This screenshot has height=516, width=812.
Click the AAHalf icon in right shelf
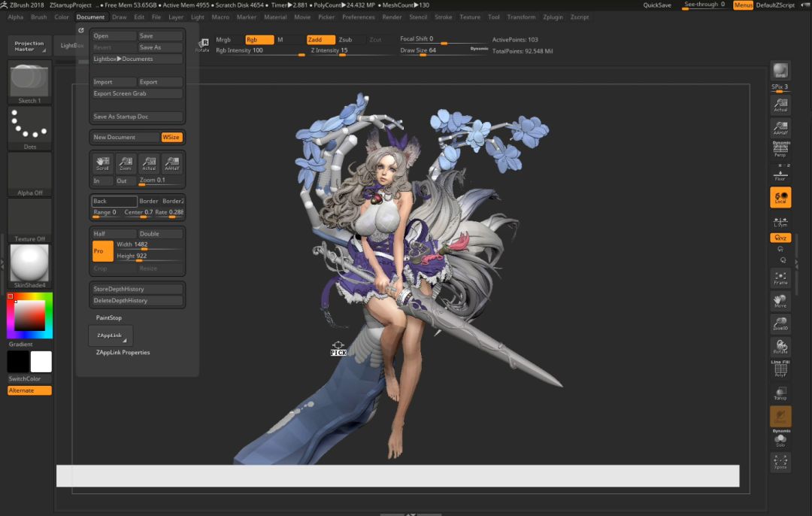[780, 128]
